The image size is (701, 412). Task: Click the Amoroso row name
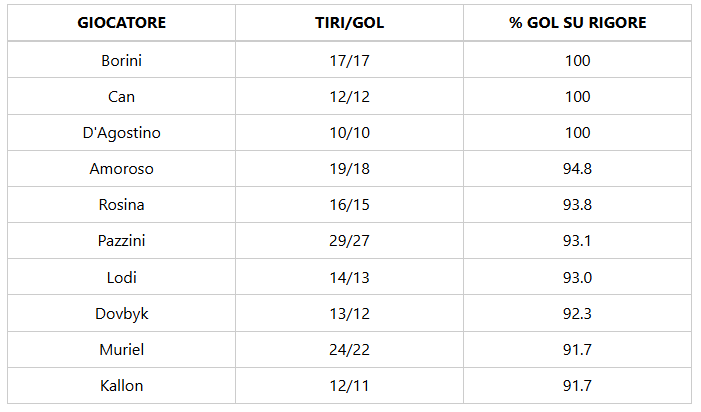click(122, 169)
